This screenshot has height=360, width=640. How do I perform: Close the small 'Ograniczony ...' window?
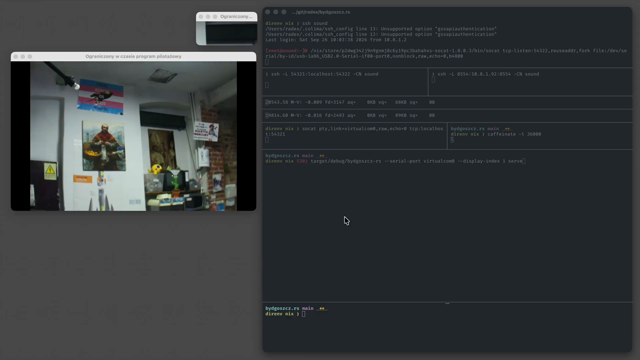coord(201,16)
